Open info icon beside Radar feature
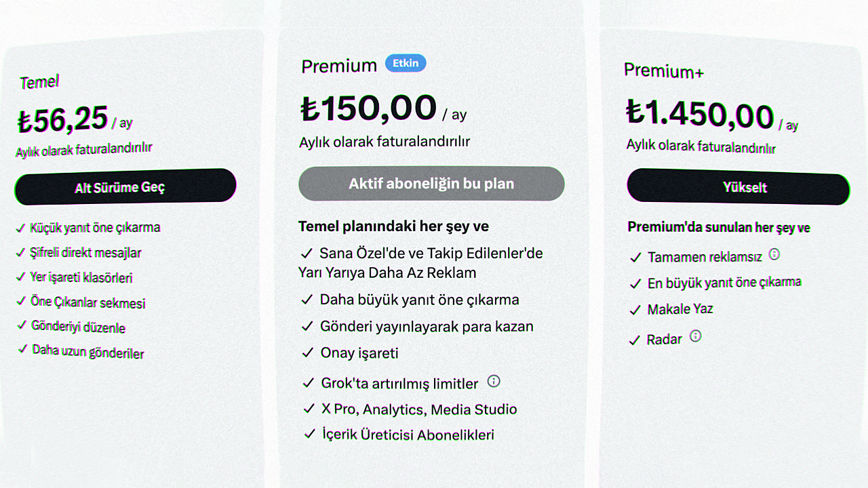This screenshot has width=868, height=488. coord(695,335)
